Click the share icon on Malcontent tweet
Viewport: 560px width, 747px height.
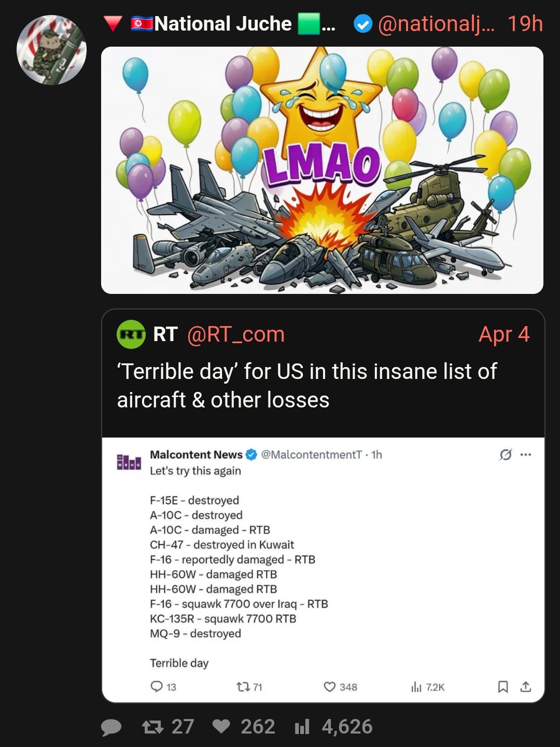(x=526, y=687)
